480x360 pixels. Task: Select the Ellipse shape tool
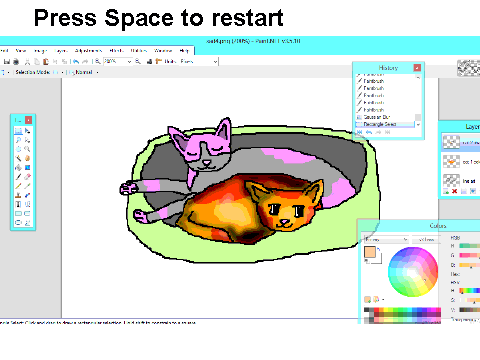[18, 222]
